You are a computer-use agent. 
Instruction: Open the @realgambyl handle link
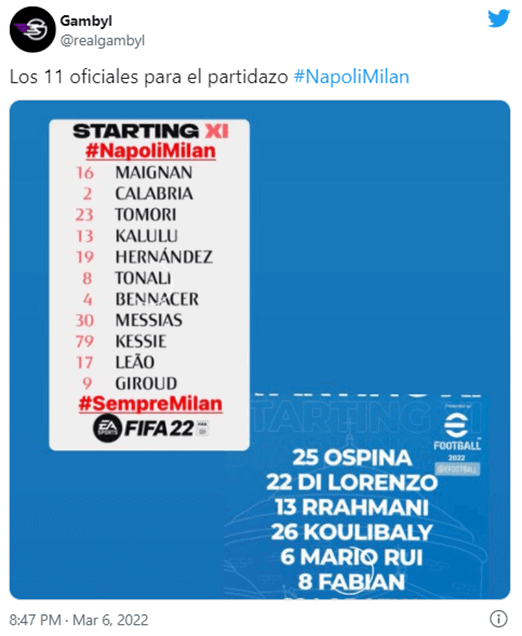pos(102,41)
